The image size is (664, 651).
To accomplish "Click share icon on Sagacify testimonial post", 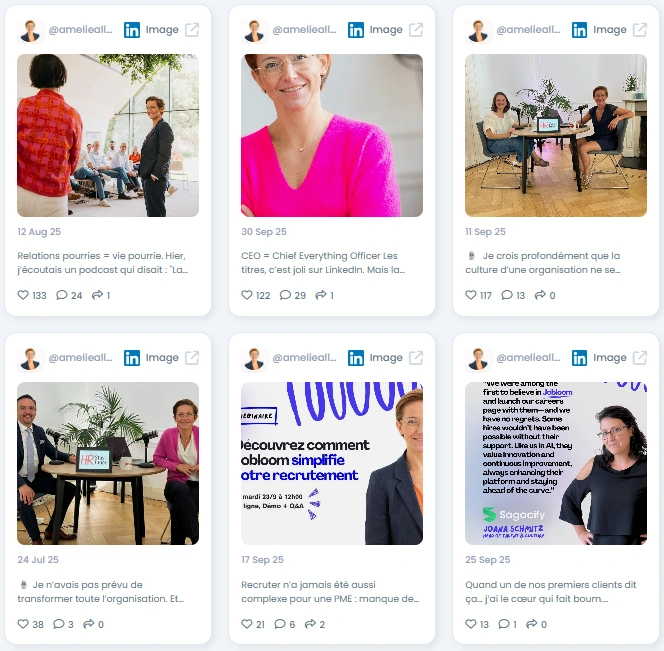I will click(x=531, y=624).
